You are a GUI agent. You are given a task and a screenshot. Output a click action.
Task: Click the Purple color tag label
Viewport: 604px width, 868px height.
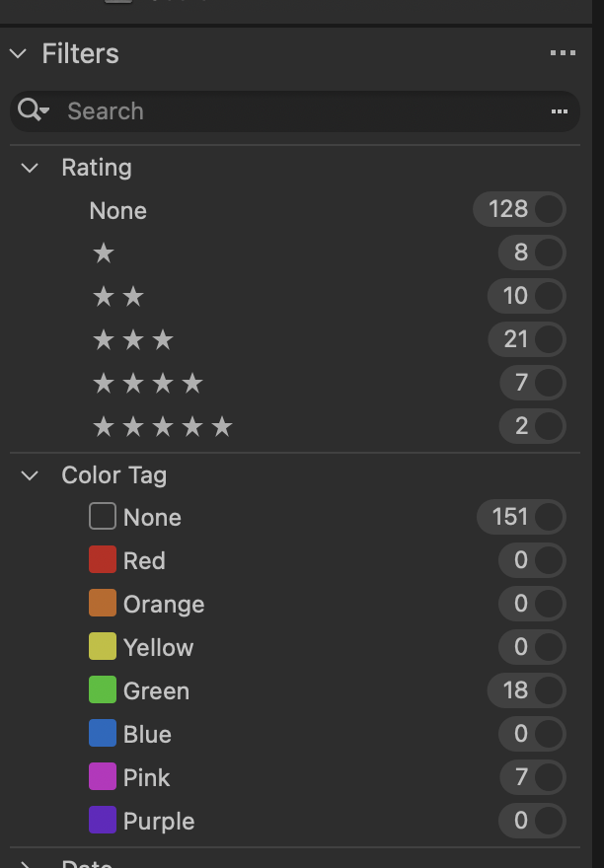click(159, 822)
